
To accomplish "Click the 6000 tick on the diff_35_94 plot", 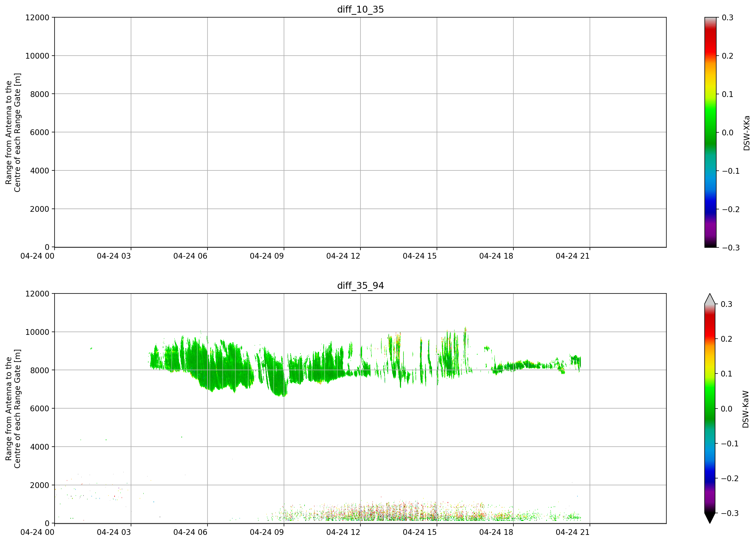I will click(40, 408).
